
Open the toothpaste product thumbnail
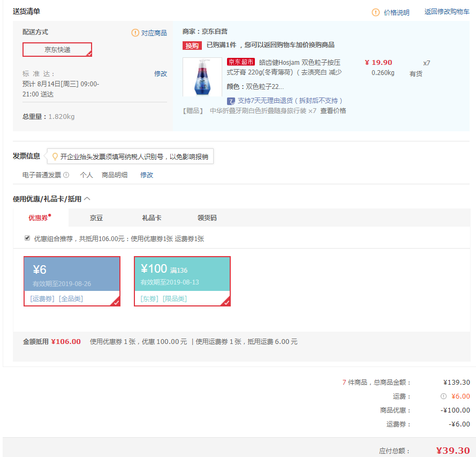coord(202,77)
